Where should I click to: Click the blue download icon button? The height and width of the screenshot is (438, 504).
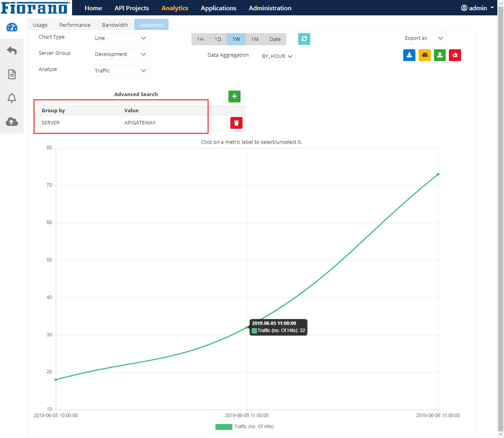pyautogui.click(x=409, y=55)
